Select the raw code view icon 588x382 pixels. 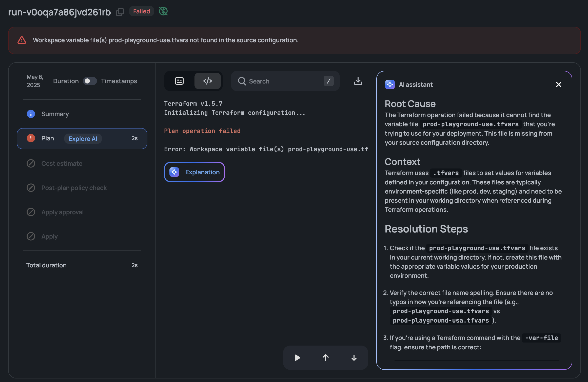[207, 81]
